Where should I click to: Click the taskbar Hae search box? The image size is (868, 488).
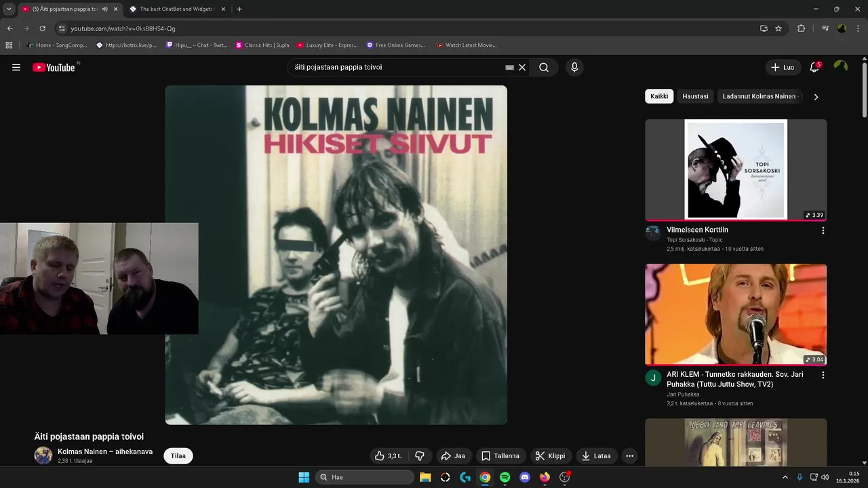click(x=365, y=477)
